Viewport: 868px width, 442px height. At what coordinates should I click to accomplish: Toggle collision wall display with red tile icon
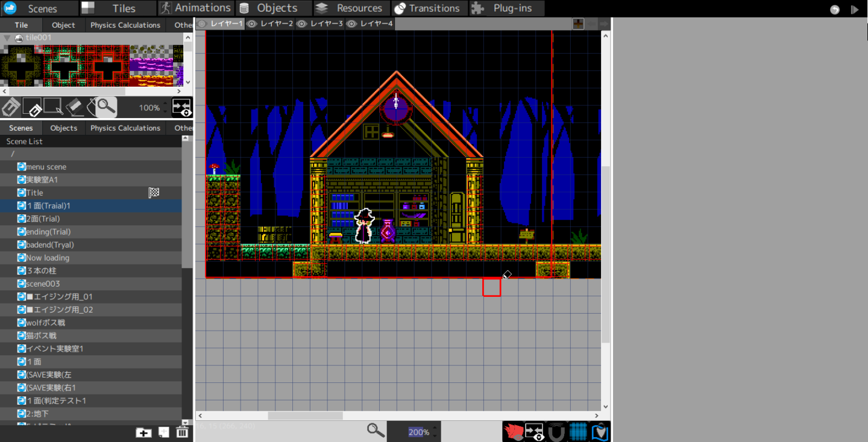[512, 431]
